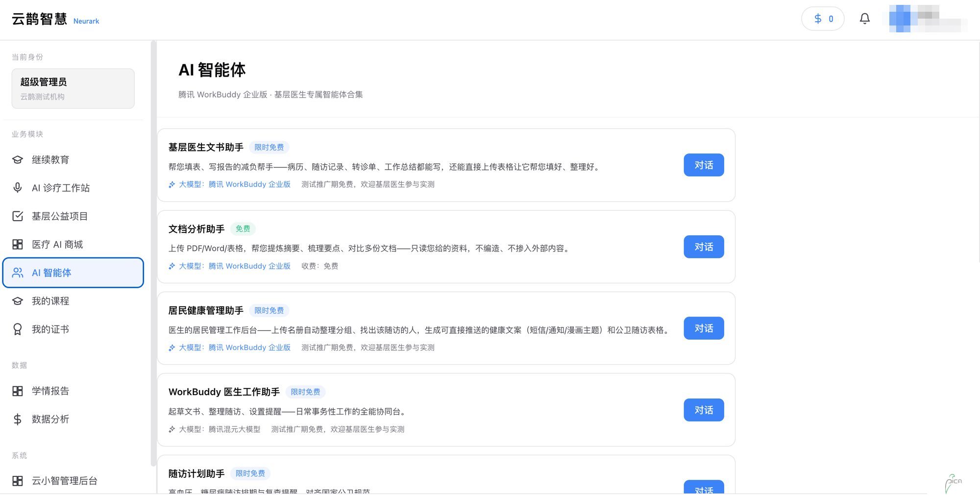Click the 基层医生文书助手 title
This screenshot has height=497, width=980.
206,147
